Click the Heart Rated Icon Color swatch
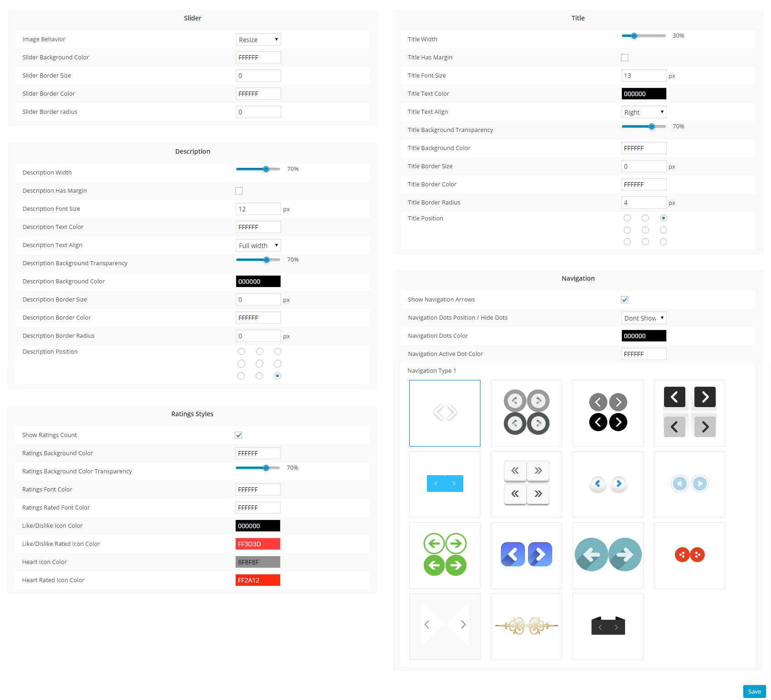This screenshot has width=771, height=700. [x=257, y=580]
